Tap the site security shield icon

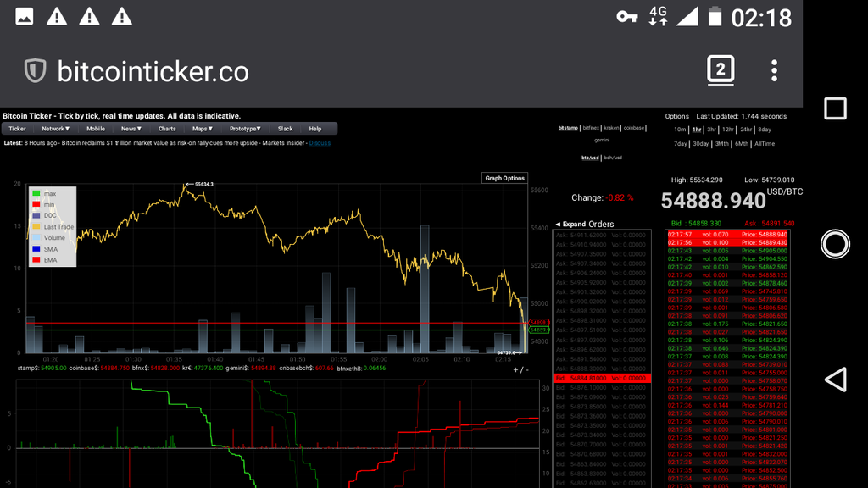[35, 71]
